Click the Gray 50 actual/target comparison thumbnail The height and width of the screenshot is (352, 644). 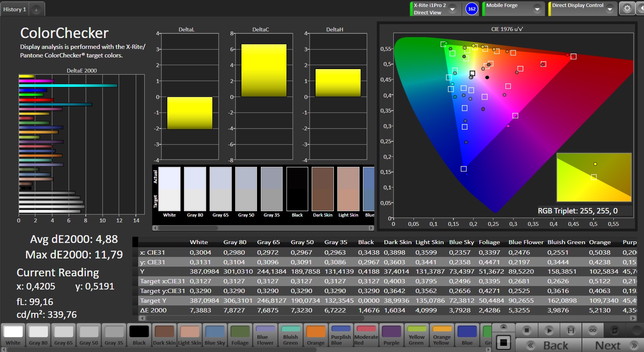coord(246,189)
